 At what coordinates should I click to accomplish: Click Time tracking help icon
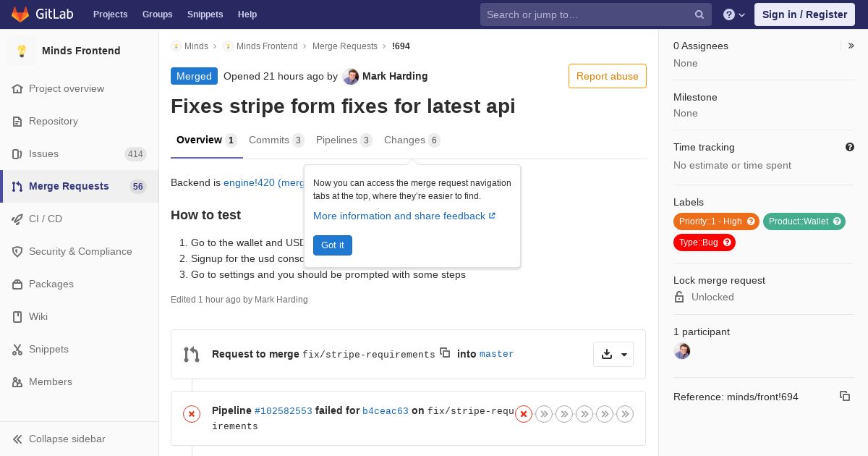click(x=850, y=147)
